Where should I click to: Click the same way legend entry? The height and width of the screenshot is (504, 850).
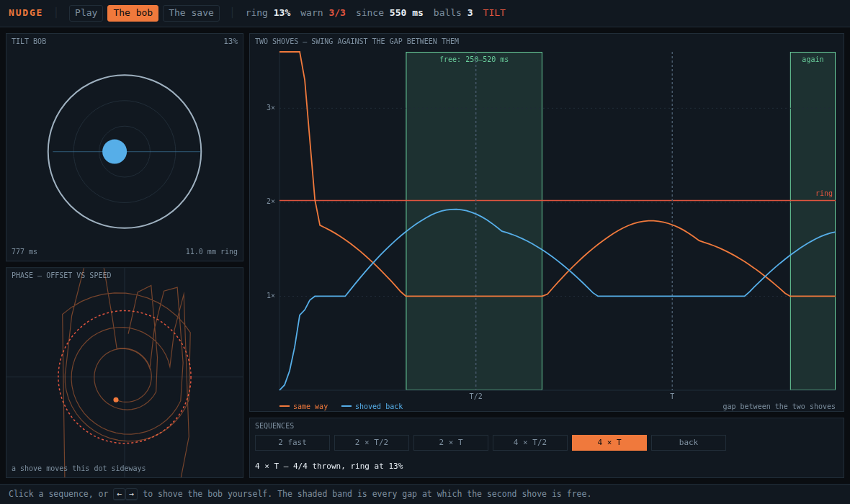tap(303, 407)
